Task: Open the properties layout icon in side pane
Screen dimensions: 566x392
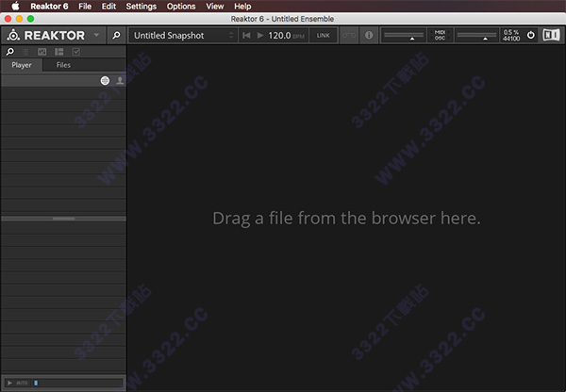Action: 58,52
